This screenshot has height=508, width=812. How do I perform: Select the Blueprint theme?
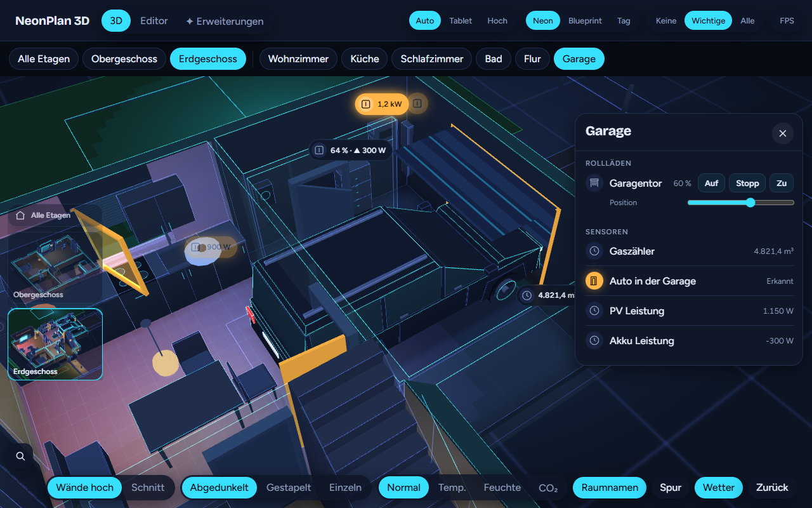(x=585, y=21)
